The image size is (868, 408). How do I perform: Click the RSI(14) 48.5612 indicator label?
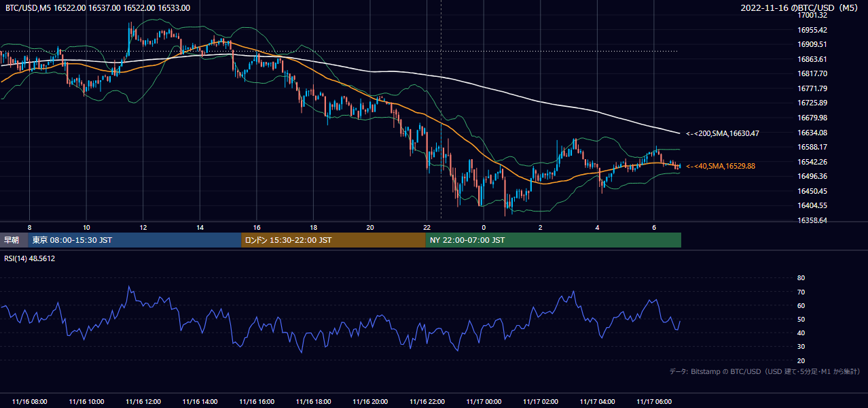29,258
